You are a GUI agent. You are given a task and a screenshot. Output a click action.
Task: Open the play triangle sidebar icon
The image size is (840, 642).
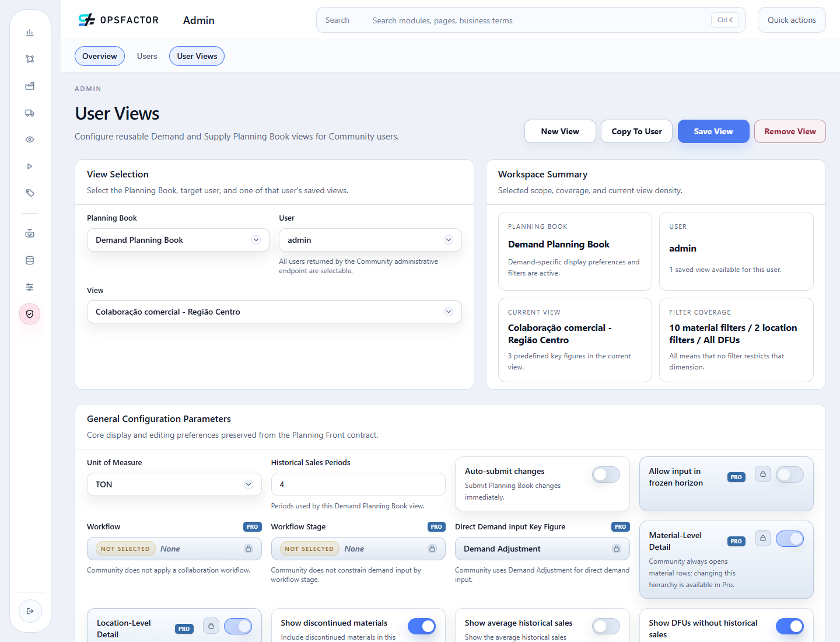coord(30,166)
